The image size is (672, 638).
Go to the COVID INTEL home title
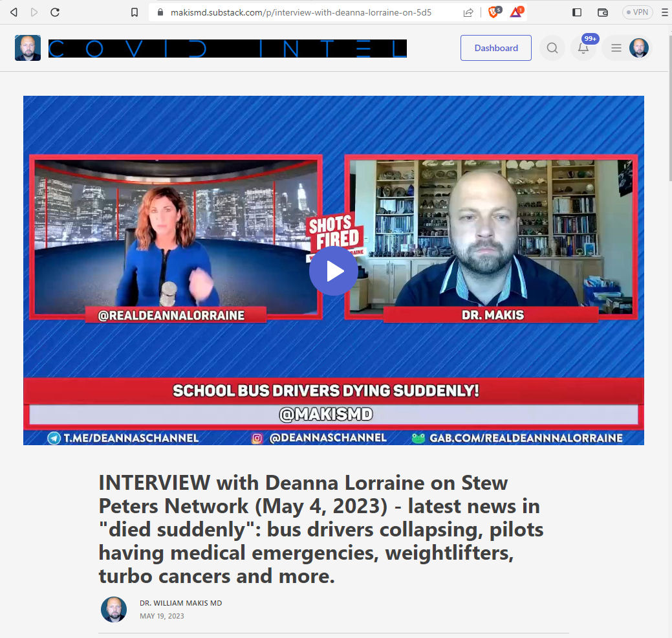tap(228, 49)
